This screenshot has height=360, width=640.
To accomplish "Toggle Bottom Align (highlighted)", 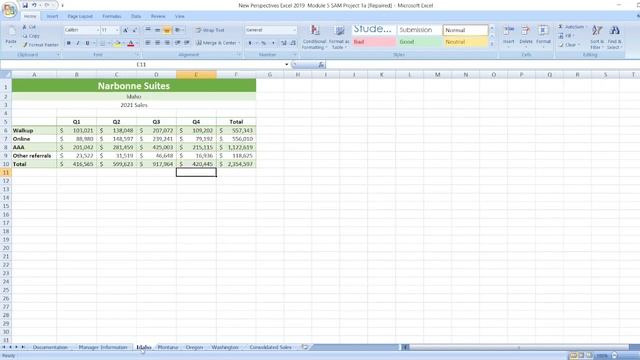I will click(x=167, y=30).
